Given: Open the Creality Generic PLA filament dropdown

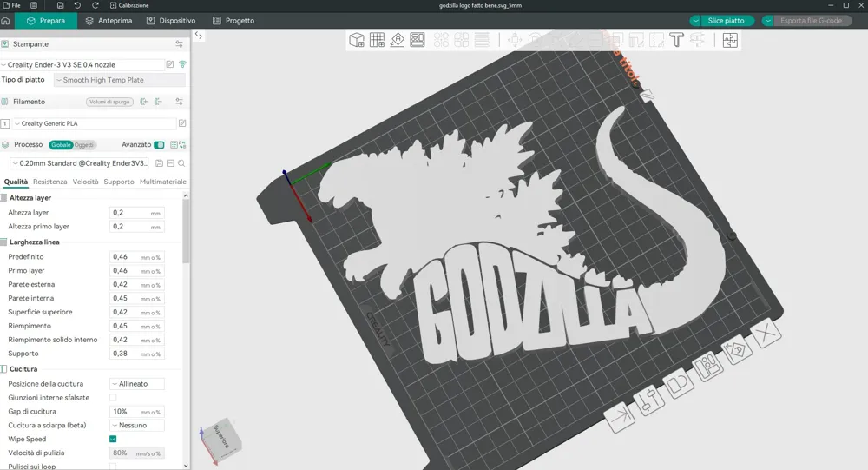Looking at the screenshot, I should 94,123.
